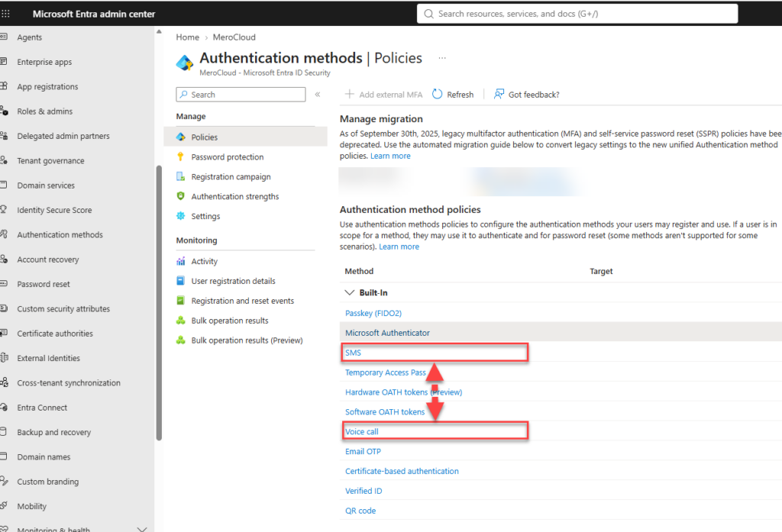Open the Voice call method

click(x=361, y=432)
